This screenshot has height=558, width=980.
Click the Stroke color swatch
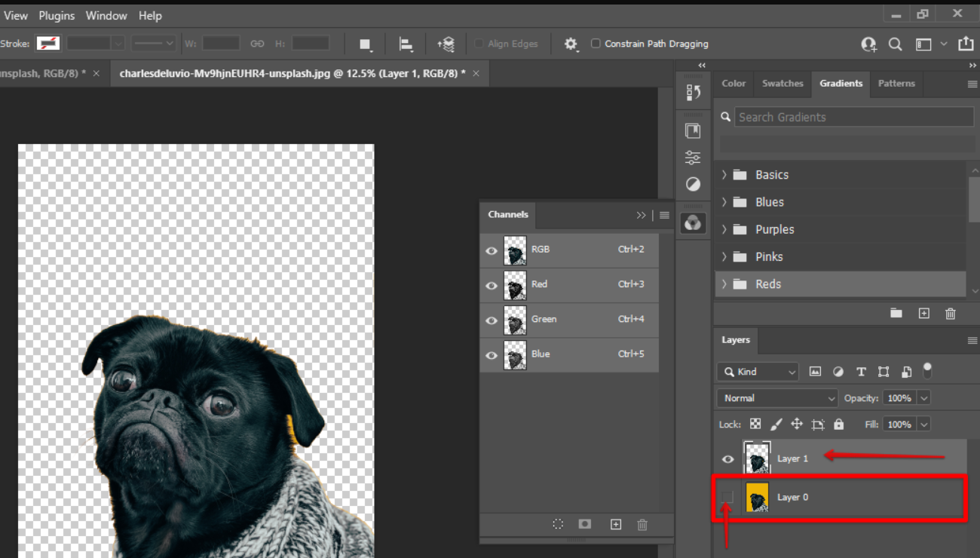[48, 43]
